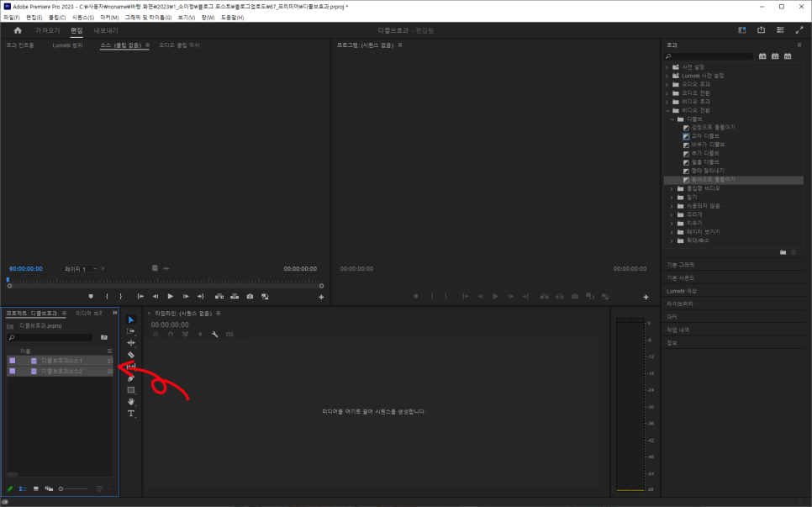Viewport: 812px width, 507px height.
Task: Switch project panel to list view
Action: click(23, 489)
